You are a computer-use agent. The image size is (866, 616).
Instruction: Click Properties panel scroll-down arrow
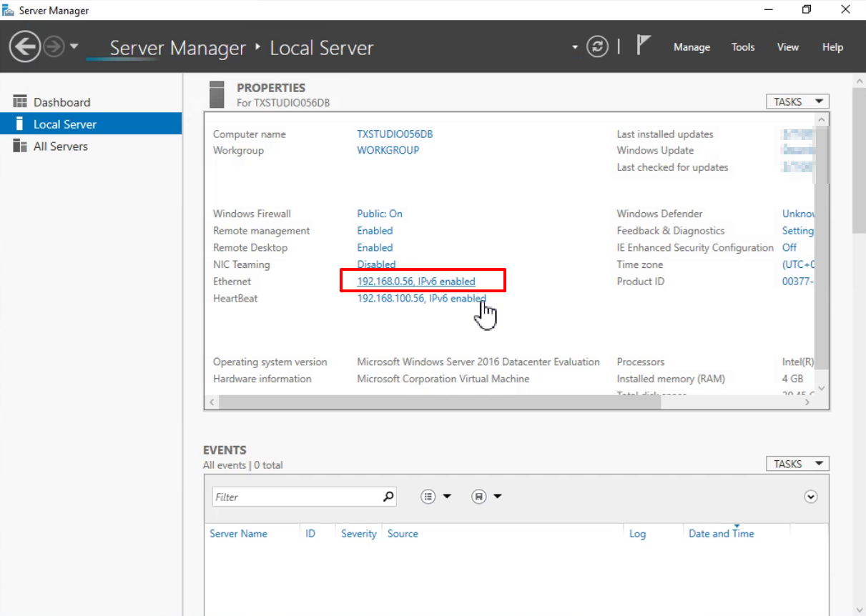[x=821, y=388]
